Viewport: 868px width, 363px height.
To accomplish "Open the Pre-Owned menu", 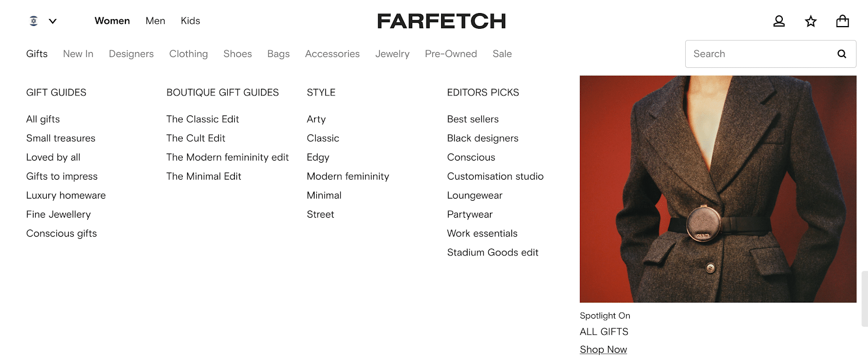I will [x=451, y=54].
